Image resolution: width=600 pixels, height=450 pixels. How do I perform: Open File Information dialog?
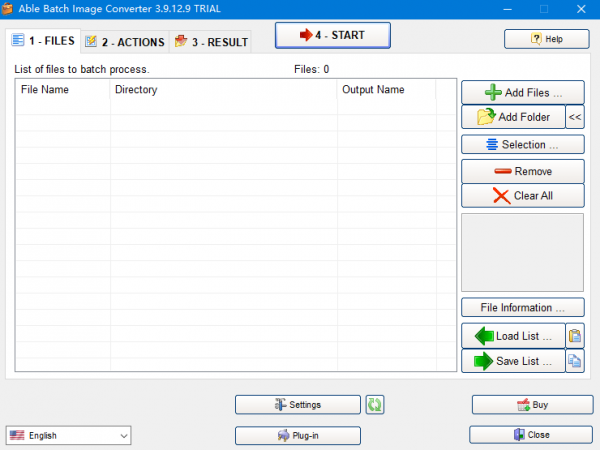pos(523,307)
